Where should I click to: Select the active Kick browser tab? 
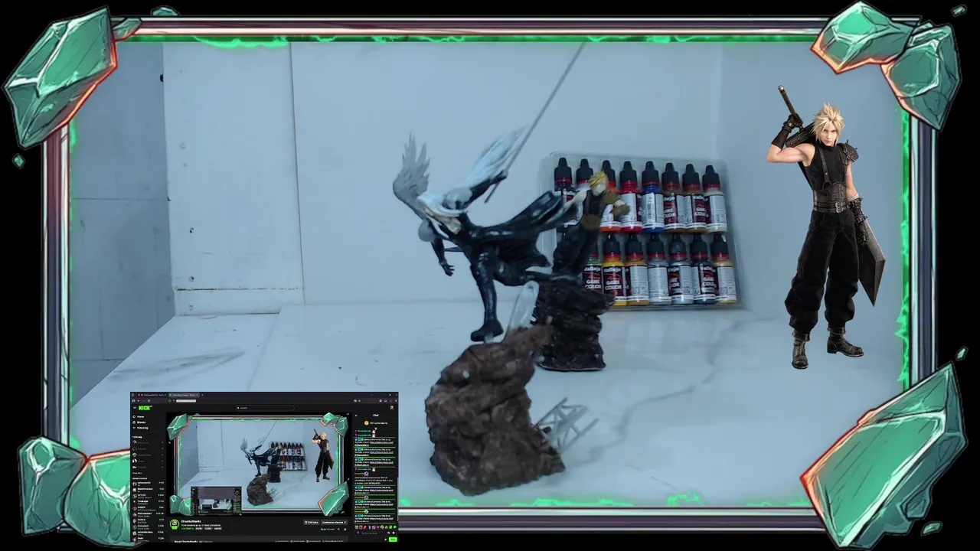coord(184,395)
